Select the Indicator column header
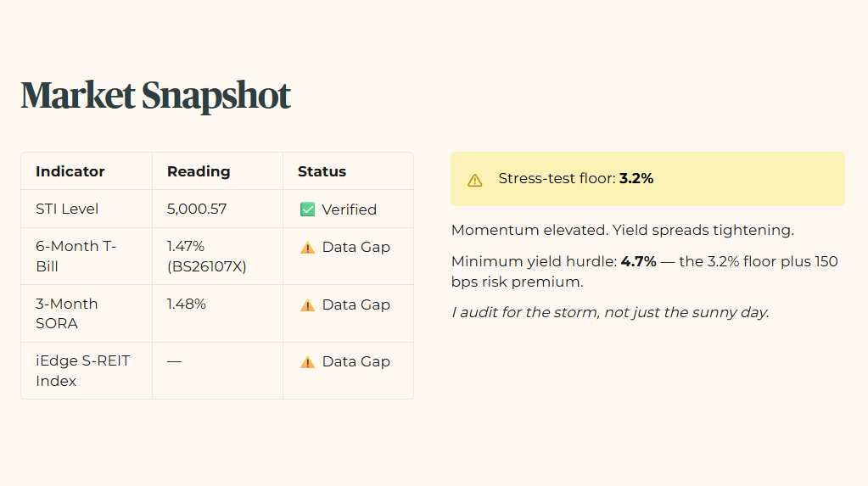 (70, 171)
